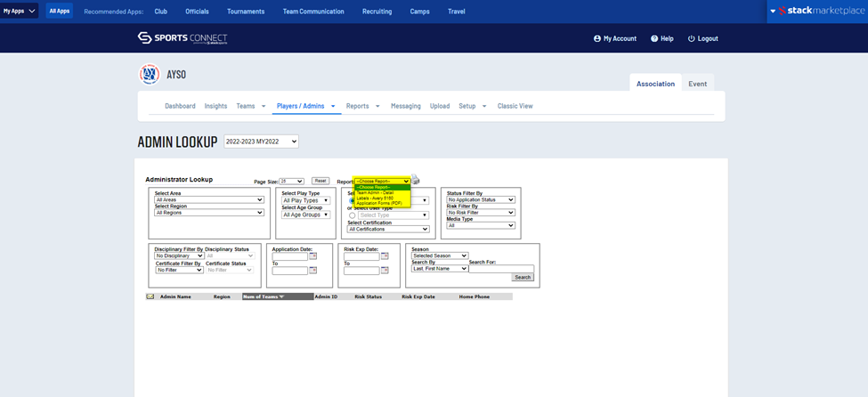Open the My Apps dropdown
Viewport: 868px width, 397px height.
[x=20, y=12]
